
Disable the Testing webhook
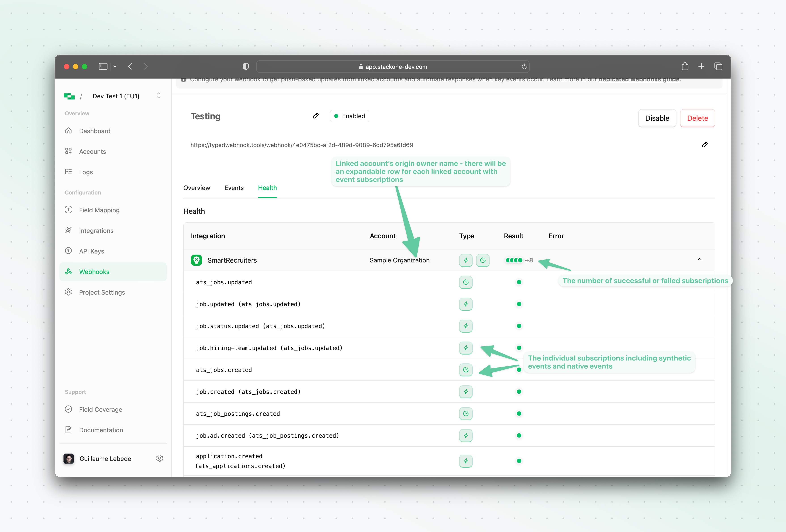click(657, 118)
